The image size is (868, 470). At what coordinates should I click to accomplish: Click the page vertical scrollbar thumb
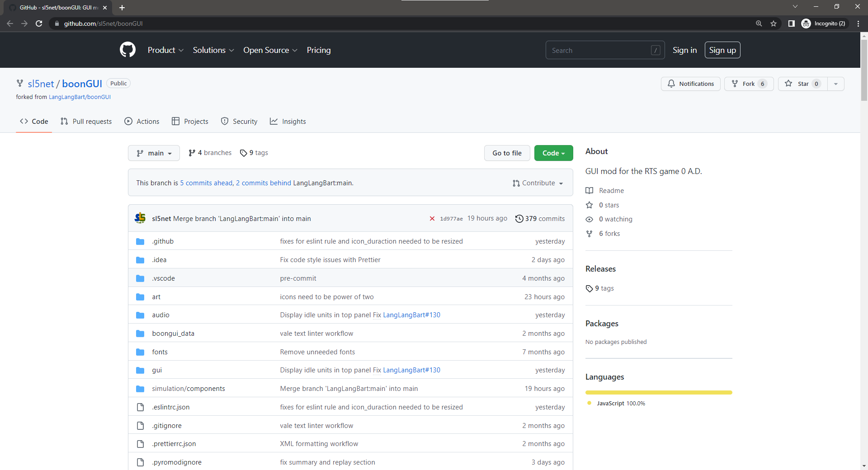tap(864, 70)
